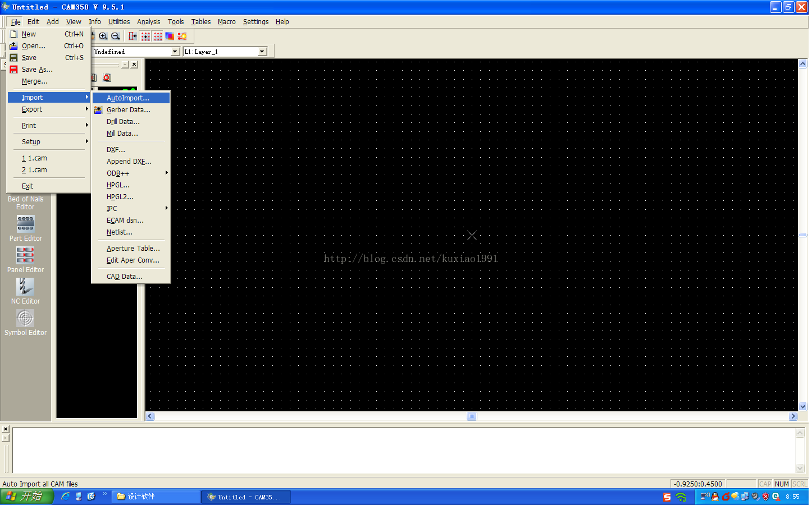812x505 pixels.
Task: Open the Utilities menu
Action: [119, 22]
